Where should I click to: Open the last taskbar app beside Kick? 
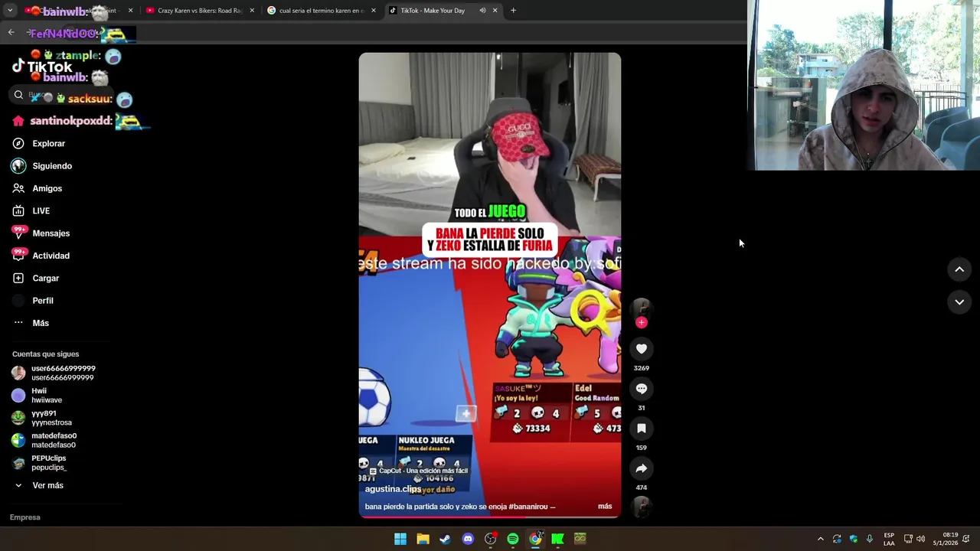coord(580,539)
